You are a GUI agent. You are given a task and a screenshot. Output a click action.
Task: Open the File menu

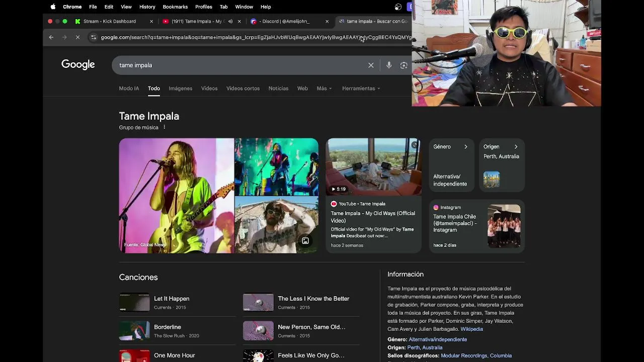(93, 7)
